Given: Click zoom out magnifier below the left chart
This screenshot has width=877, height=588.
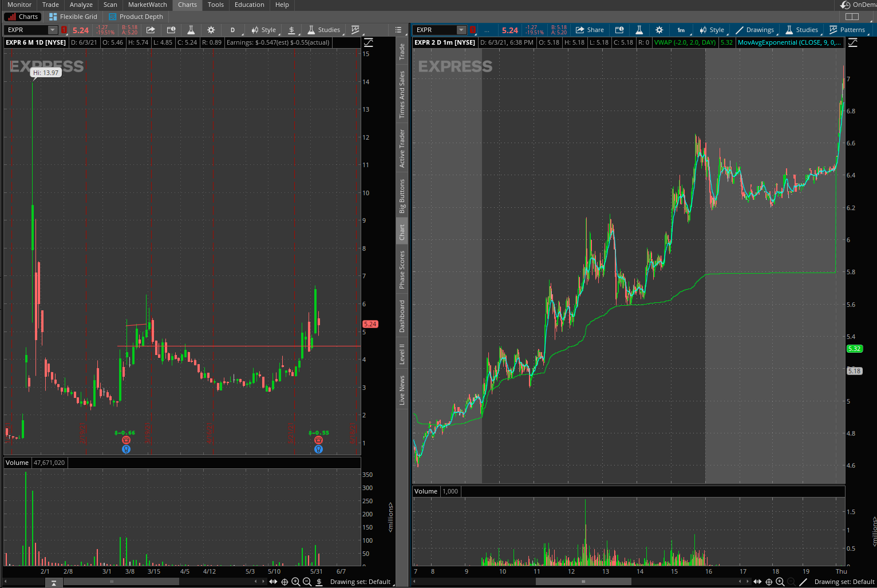Looking at the screenshot, I should click(x=307, y=582).
